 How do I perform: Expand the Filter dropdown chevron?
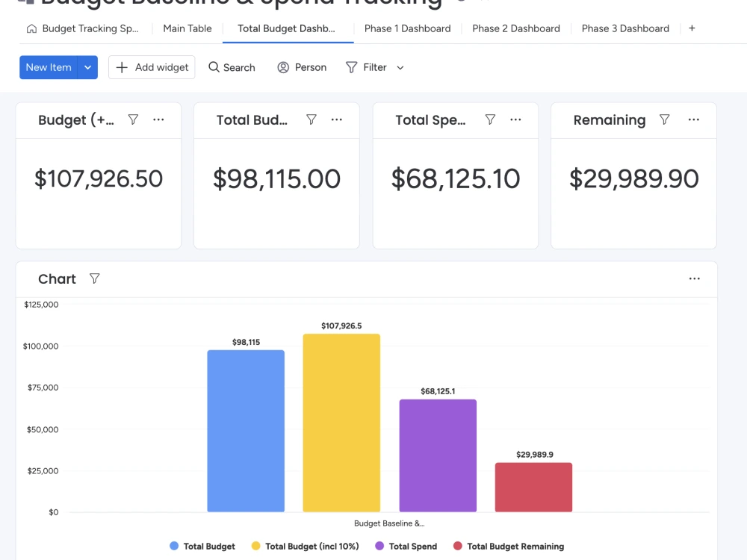pyautogui.click(x=400, y=67)
